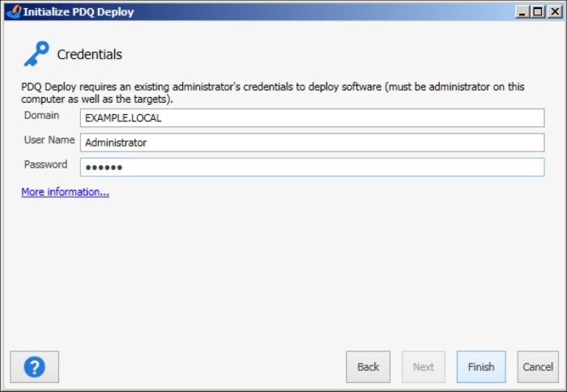
Task: Click the Password field label
Action: (x=45, y=164)
